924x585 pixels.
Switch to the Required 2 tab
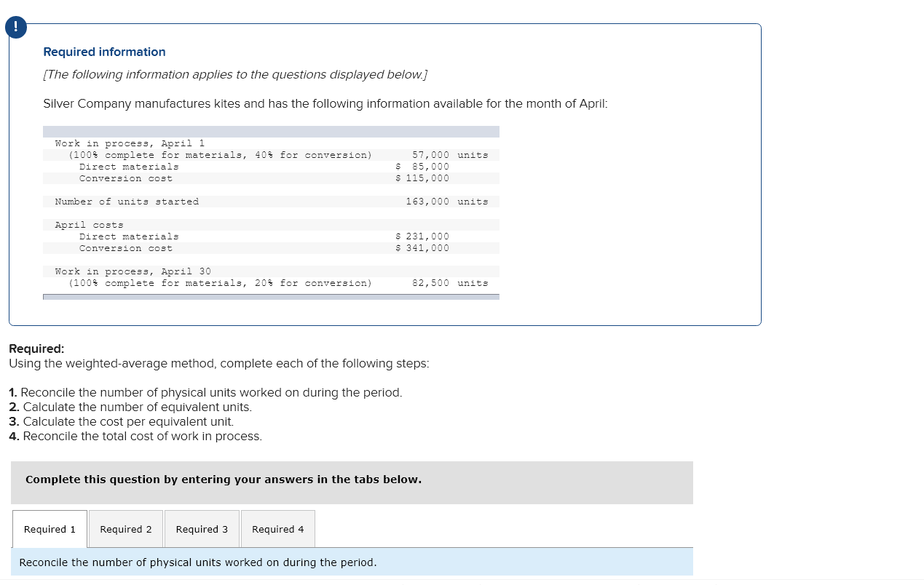coord(125,529)
